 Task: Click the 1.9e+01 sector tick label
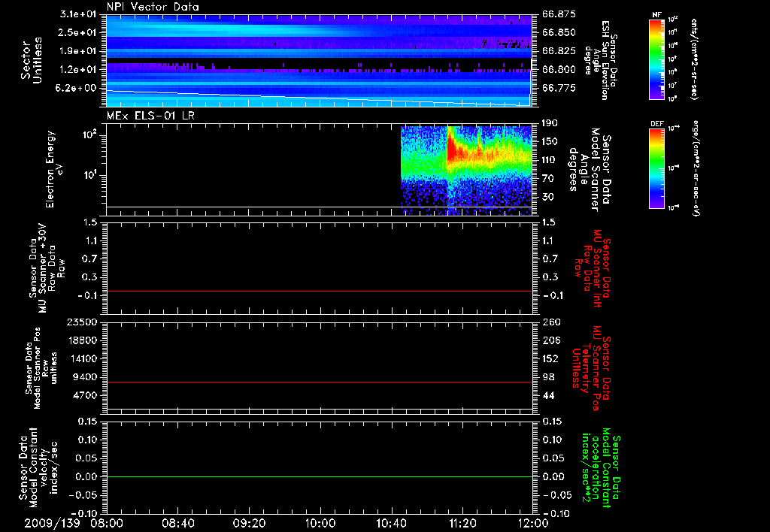coord(77,51)
